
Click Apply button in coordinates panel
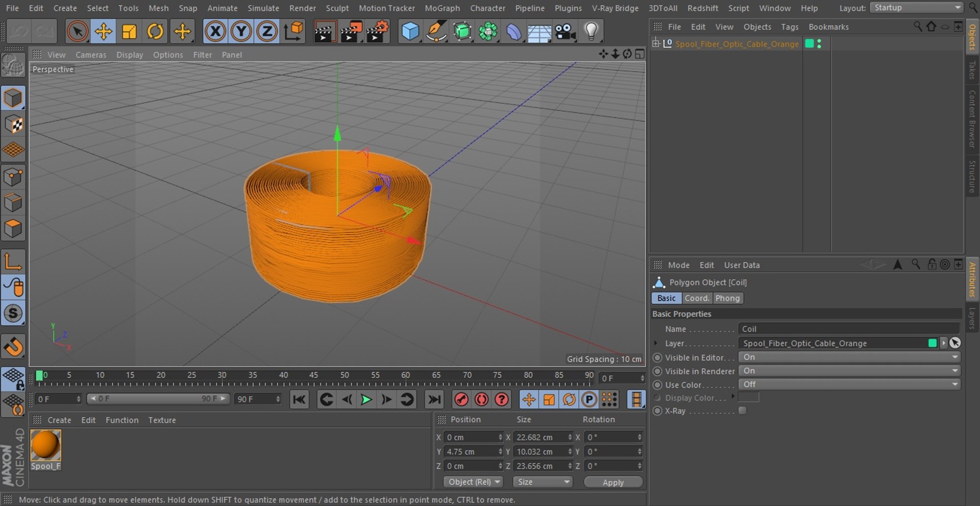click(613, 482)
